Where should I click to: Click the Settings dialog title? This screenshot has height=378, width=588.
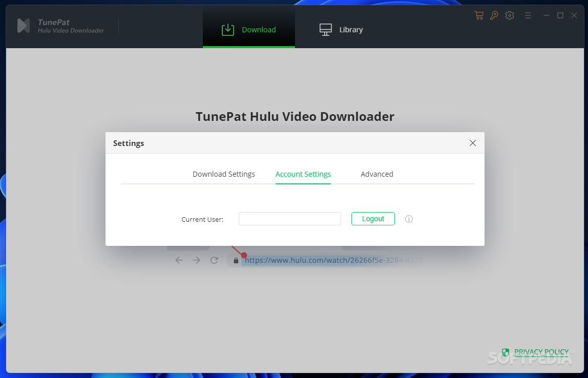(129, 143)
